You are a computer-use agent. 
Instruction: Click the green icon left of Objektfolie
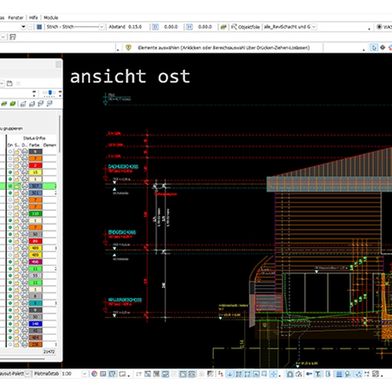click(223, 27)
